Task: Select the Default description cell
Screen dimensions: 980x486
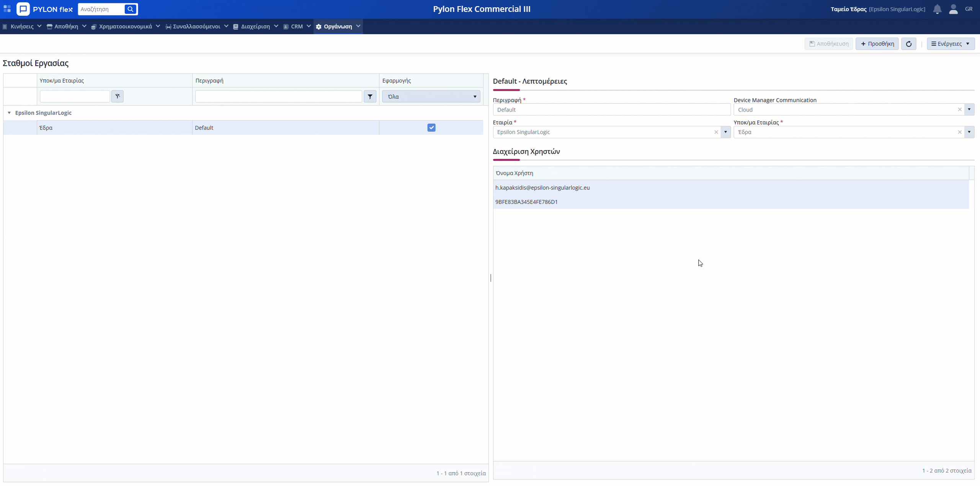Action: (286, 128)
